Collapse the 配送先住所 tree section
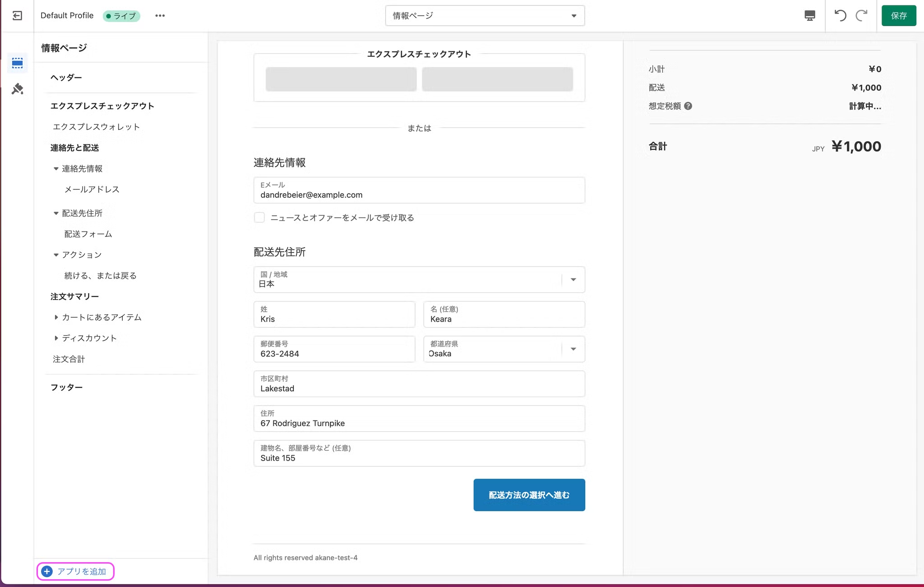924x587 pixels. 56,213
